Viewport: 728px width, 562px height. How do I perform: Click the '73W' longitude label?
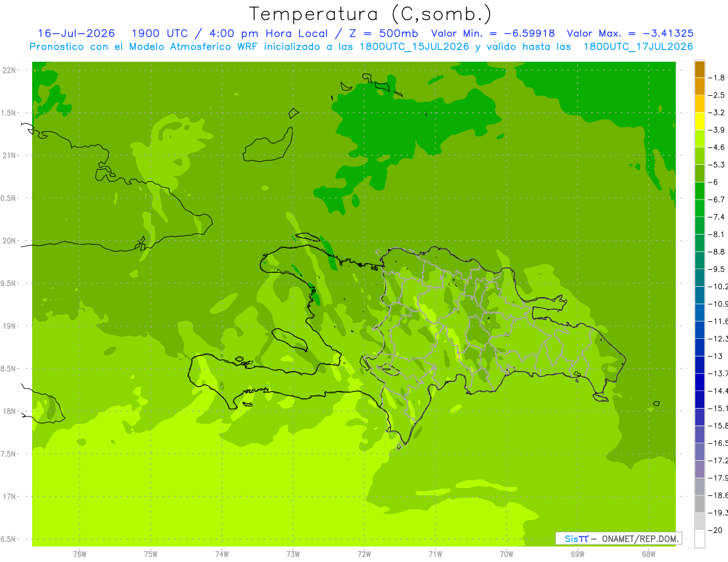coord(293,554)
